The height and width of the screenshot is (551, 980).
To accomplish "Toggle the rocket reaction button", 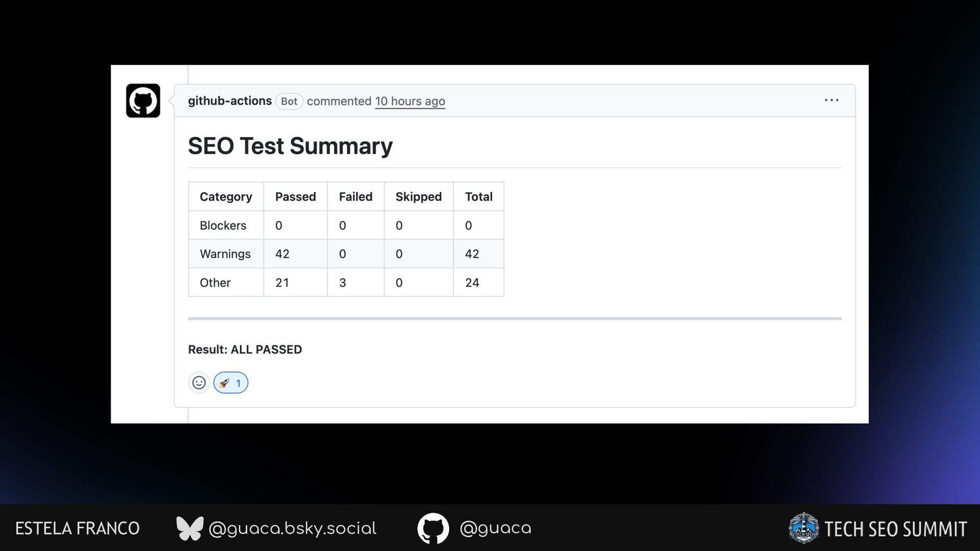I will click(231, 383).
